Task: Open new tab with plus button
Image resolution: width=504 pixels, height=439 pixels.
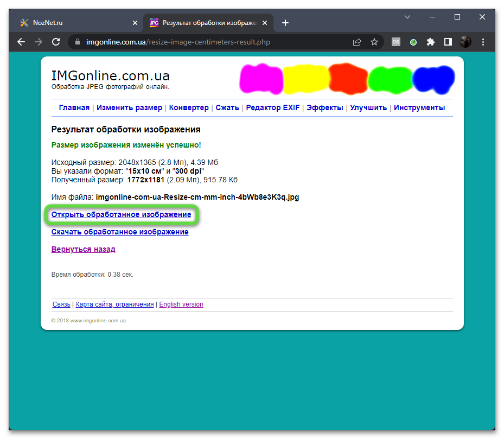Action: [x=285, y=23]
